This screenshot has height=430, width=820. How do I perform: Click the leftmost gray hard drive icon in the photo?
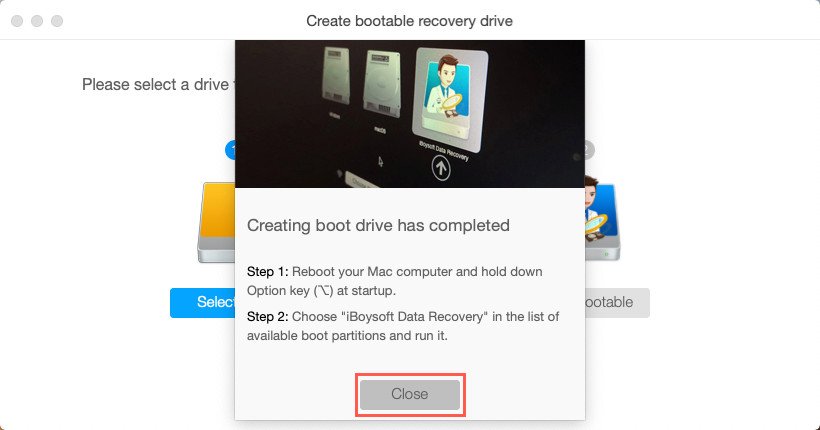pyautogui.click(x=337, y=76)
